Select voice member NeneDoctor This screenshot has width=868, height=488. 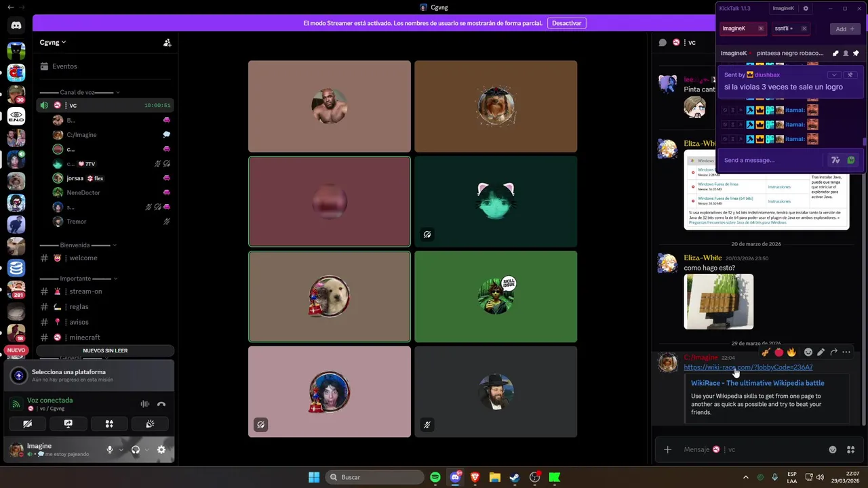click(111, 192)
